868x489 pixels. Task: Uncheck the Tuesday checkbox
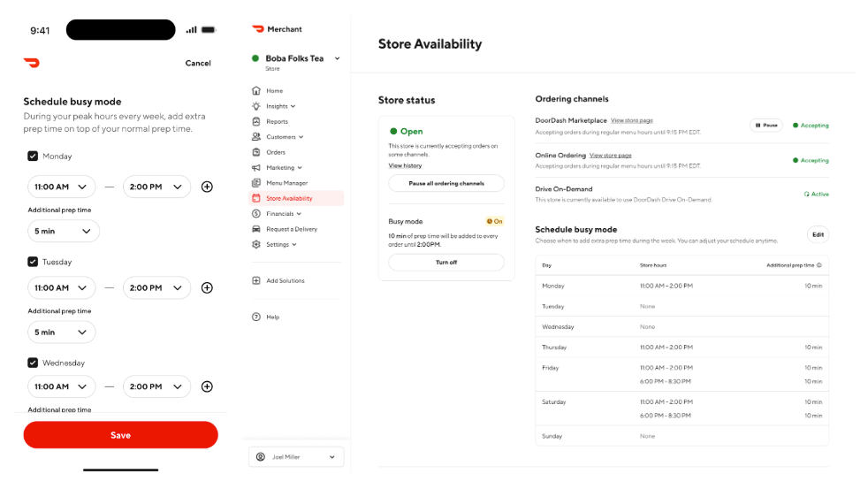(x=33, y=262)
